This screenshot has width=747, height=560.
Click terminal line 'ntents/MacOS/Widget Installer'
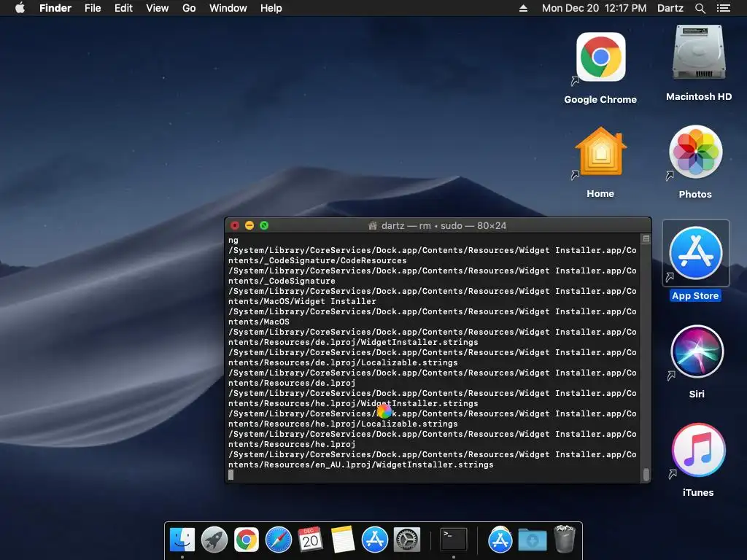pyautogui.click(x=302, y=301)
